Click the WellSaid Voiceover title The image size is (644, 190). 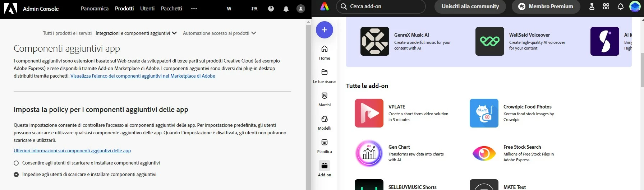[x=529, y=35]
